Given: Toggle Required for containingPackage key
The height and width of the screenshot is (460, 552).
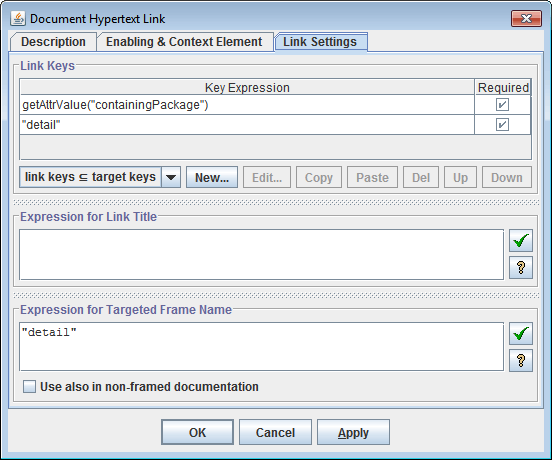Looking at the screenshot, I should 502,105.
